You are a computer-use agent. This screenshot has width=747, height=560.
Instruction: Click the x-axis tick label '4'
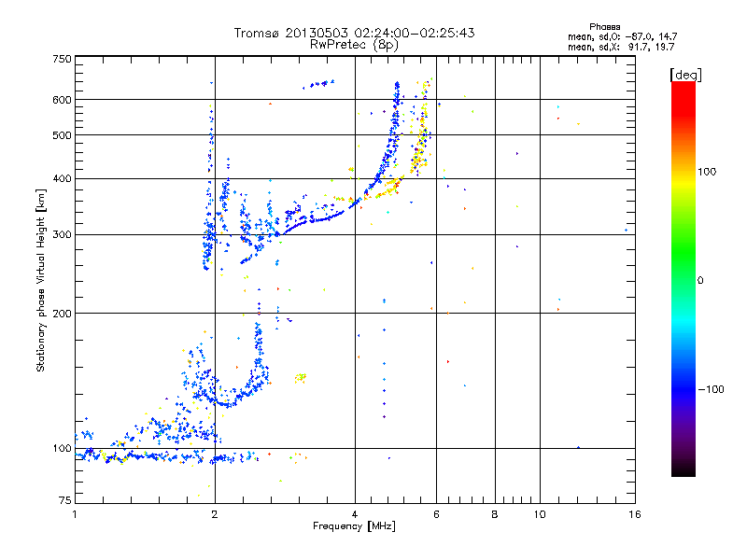point(355,514)
